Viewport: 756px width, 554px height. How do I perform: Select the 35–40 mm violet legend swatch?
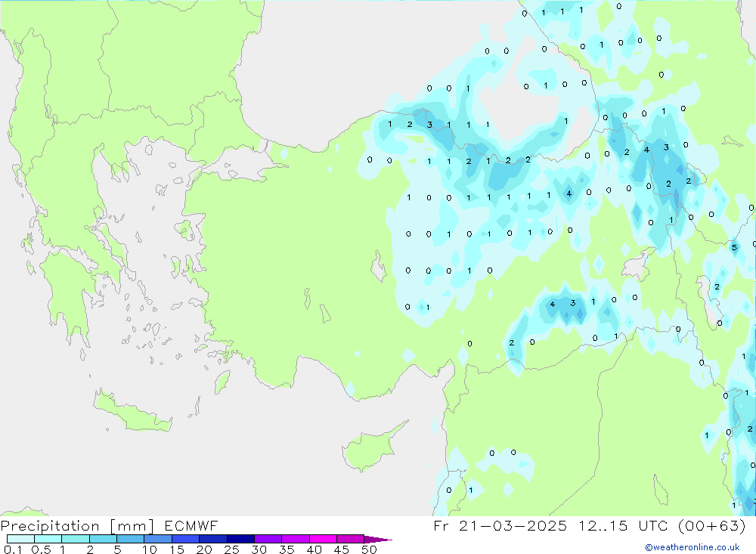coord(295,539)
